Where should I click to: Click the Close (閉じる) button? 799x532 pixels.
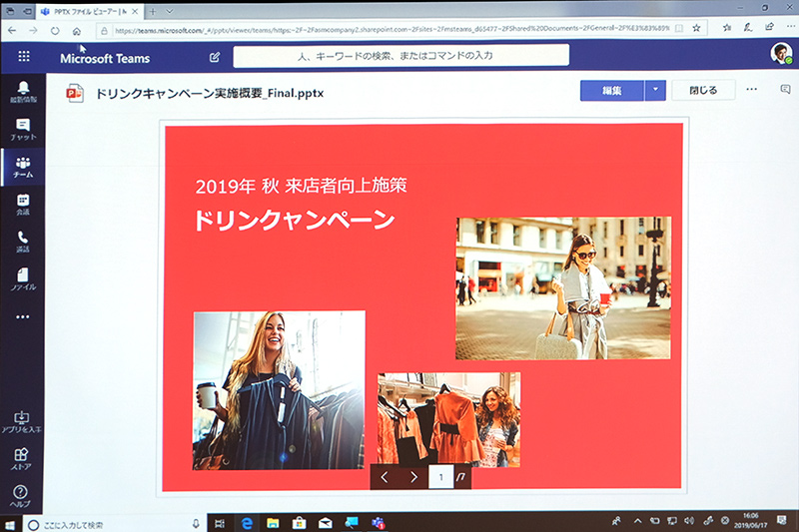(x=703, y=90)
